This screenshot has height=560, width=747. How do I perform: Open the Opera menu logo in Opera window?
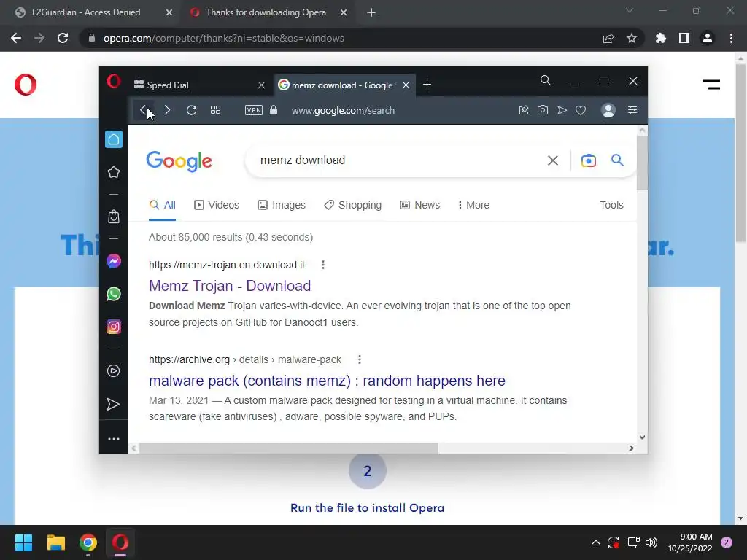[x=113, y=82]
